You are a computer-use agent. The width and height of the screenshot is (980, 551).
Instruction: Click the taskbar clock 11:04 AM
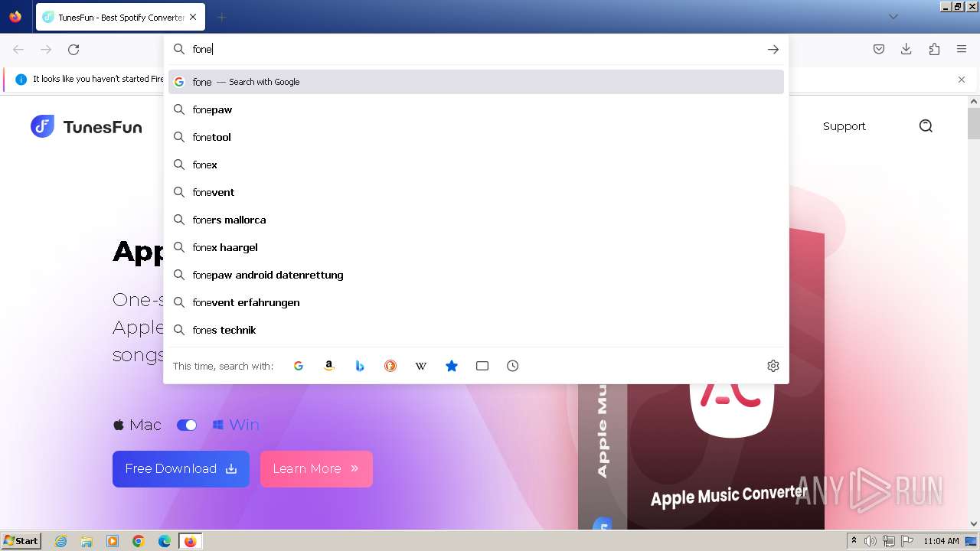(x=941, y=541)
